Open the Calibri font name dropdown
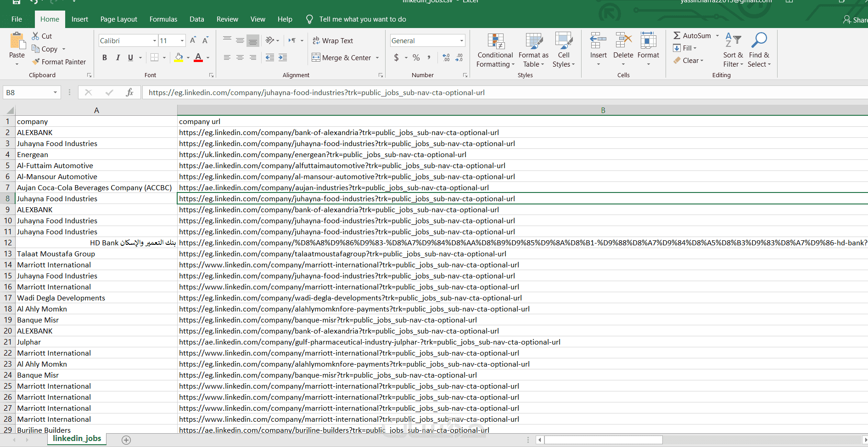This screenshot has height=447, width=868. coord(155,40)
